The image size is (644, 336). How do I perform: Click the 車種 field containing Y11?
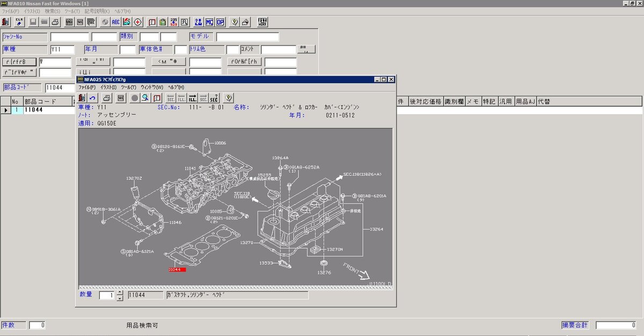pyautogui.click(x=62, y=49)
